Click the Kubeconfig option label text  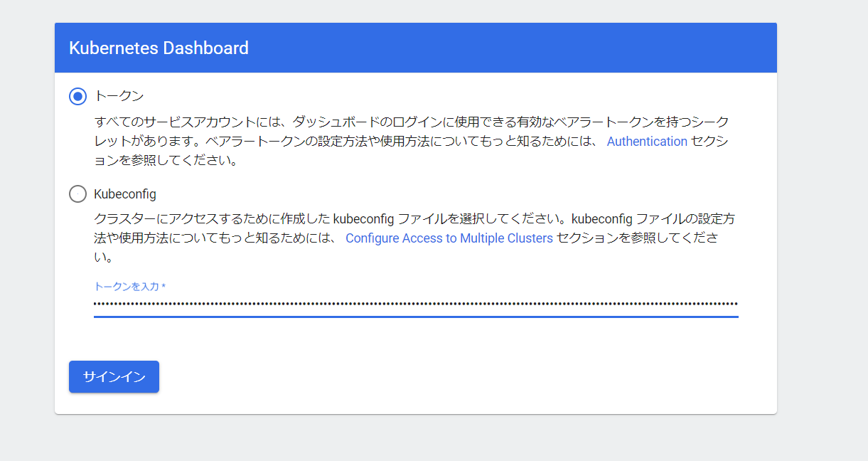pos(125,194)
